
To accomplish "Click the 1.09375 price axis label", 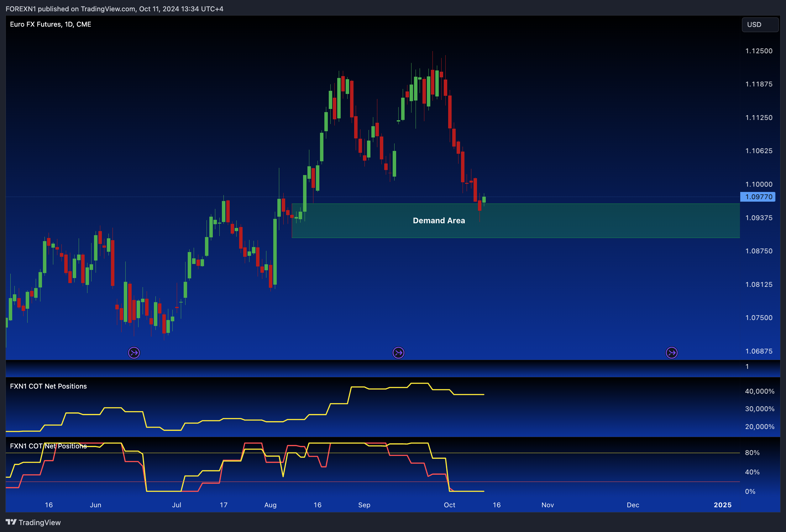I will [759, 218].
